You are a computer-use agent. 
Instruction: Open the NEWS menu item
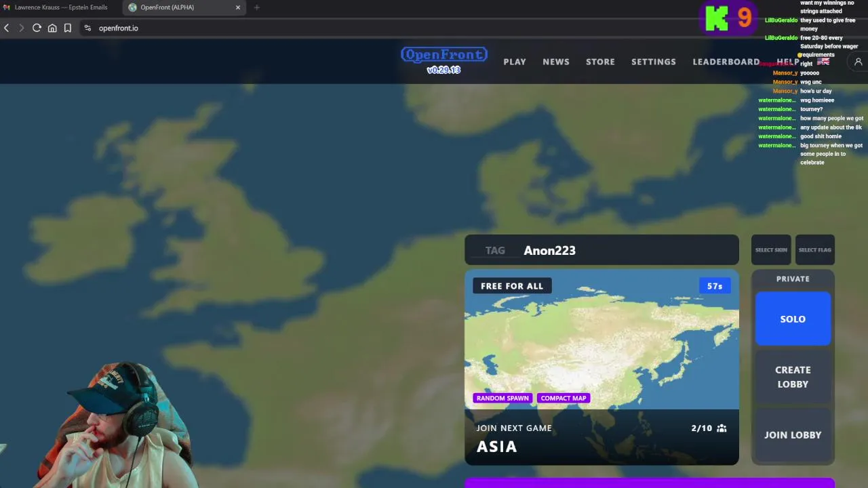tap(556, 62)
